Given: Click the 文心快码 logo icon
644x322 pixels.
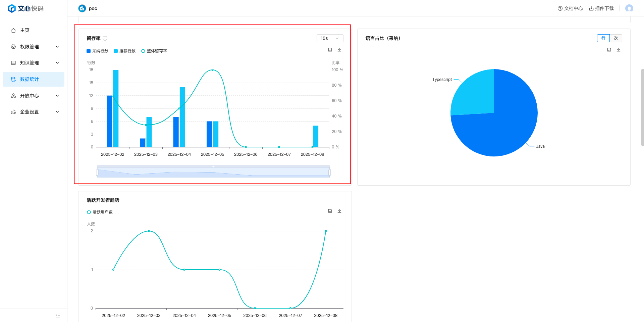Looking at the screenshot, I should (12, 8).
